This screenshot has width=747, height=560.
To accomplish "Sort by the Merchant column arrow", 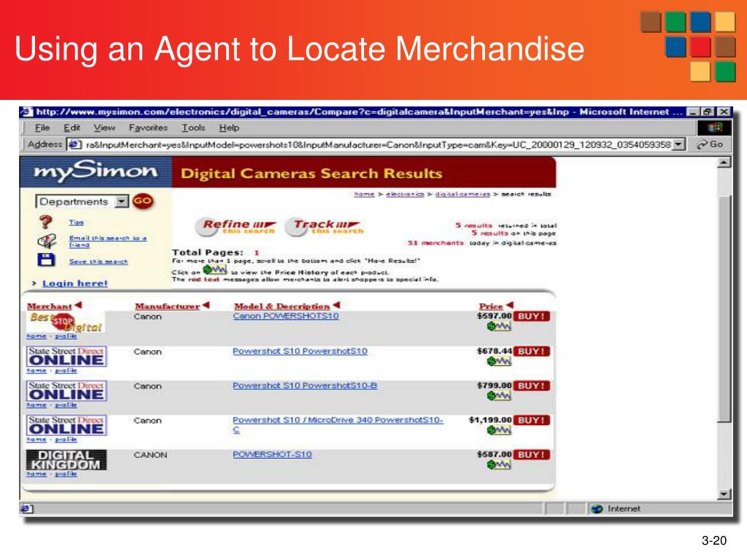I will click(79, 305).
